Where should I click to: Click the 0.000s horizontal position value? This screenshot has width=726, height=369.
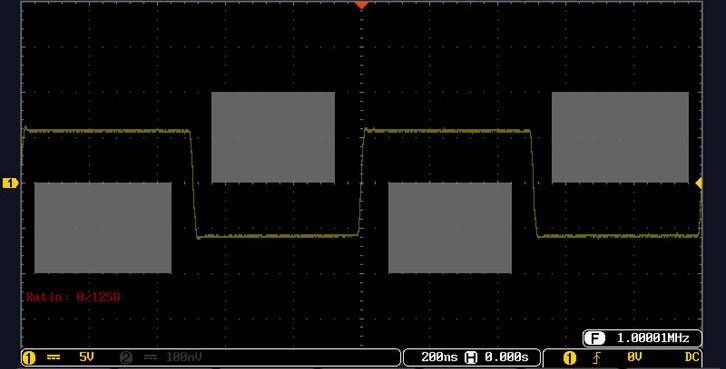507,357
